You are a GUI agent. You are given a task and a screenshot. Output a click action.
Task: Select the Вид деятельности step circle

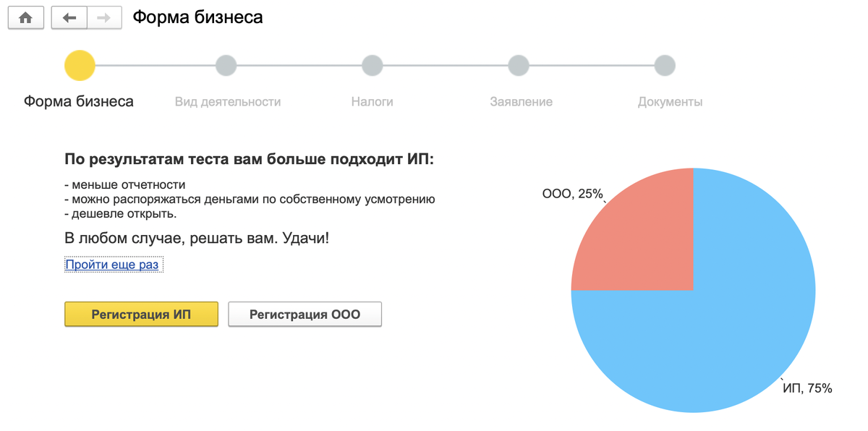point(226,66)
